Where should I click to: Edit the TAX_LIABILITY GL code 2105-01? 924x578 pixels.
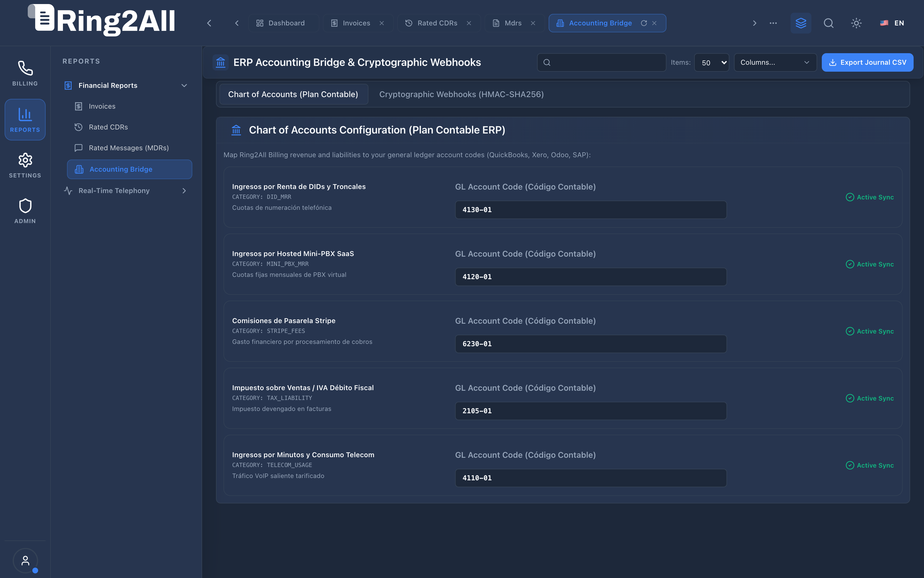(591, 411)
